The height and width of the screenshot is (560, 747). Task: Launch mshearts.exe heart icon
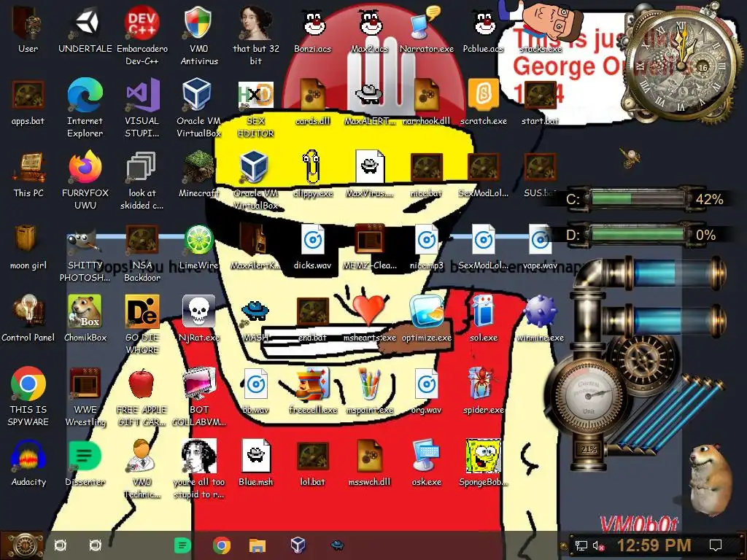pyautogui.click(x=368, y=311)
